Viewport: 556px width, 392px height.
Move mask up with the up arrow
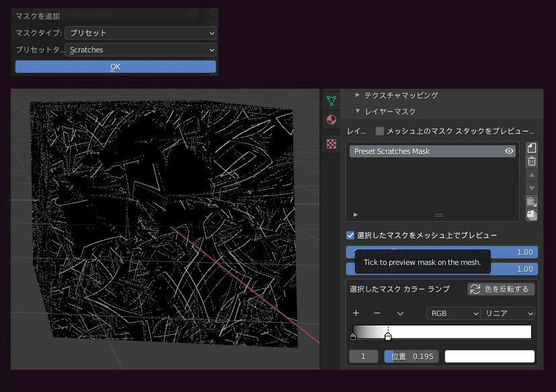pos(532,175)
